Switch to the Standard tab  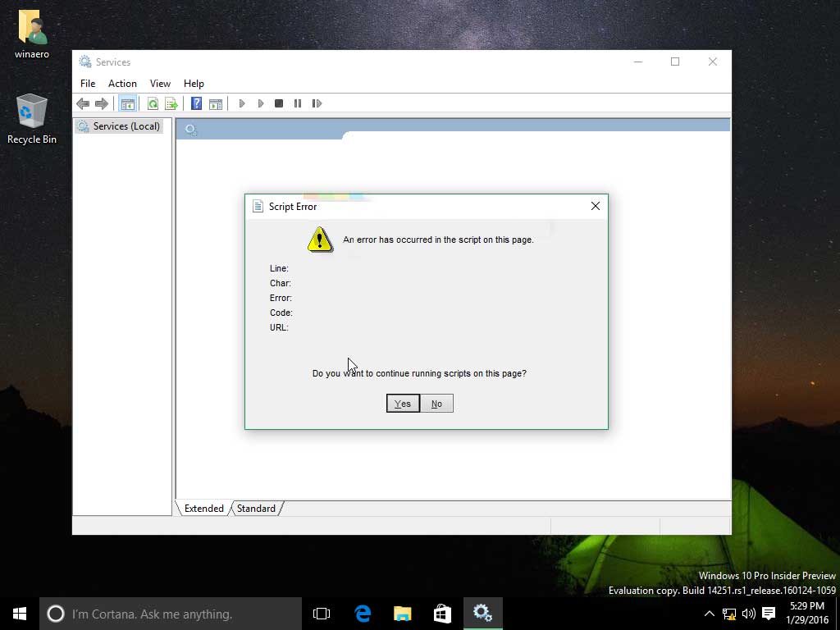click(255, 509)
